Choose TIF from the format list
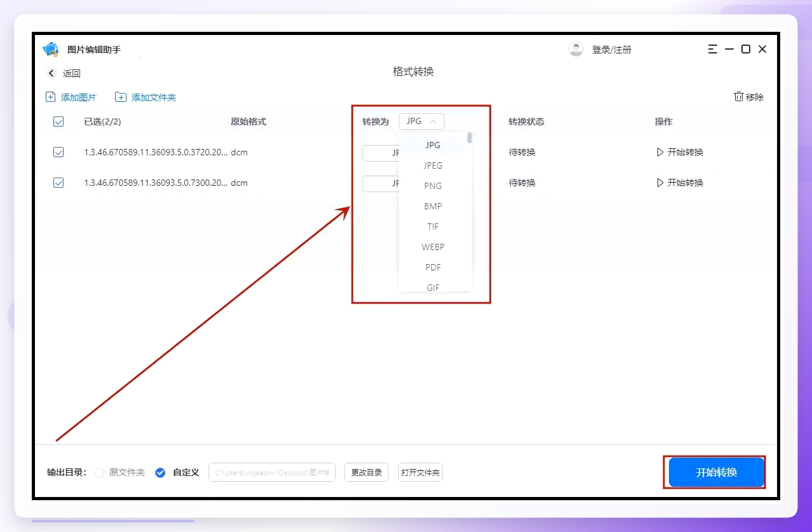 click(x=433, y=227)
